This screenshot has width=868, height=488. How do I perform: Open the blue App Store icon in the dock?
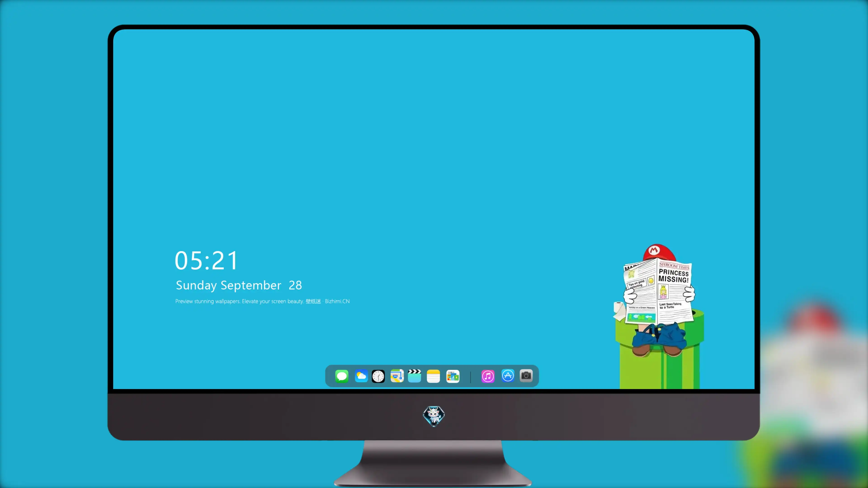point(507,375)
